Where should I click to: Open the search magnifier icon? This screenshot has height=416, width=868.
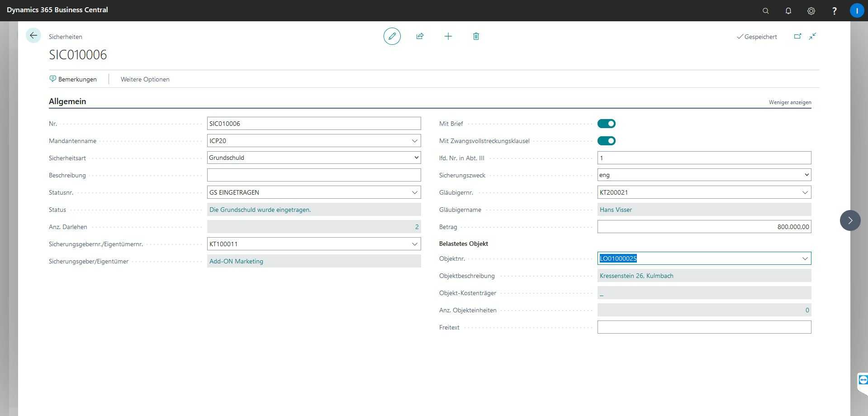(765, 11)
